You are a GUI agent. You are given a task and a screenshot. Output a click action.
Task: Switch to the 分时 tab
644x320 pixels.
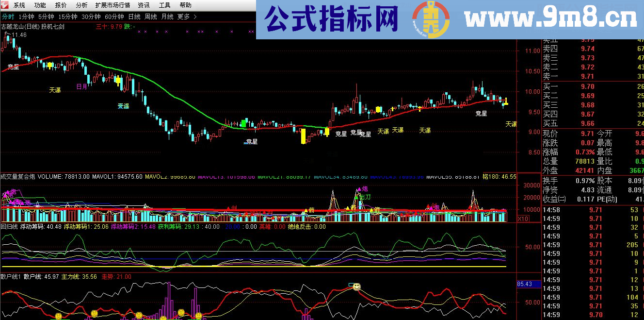tap(8, 16)
